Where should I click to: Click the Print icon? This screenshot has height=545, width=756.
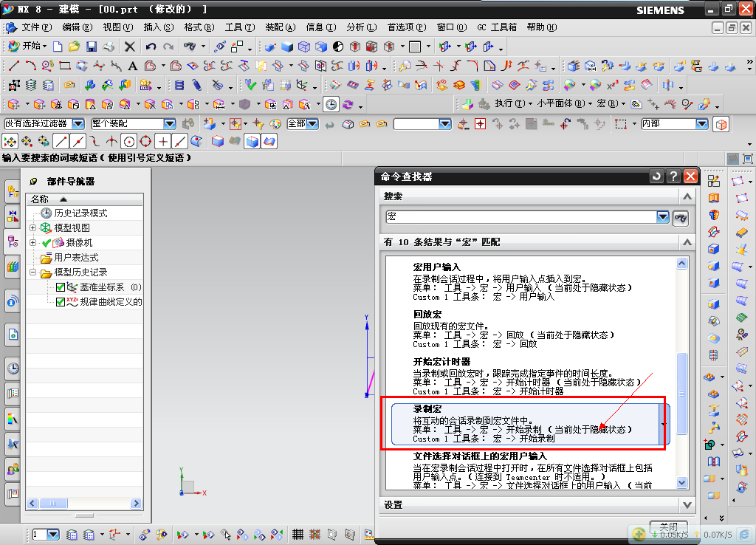[x=109, y=47]
